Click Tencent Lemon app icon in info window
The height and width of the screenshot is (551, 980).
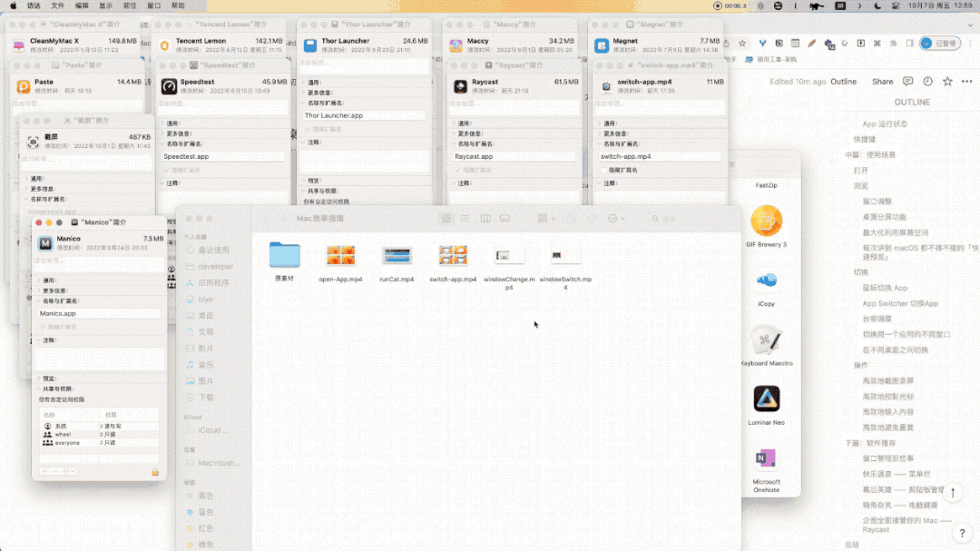pyautogui.click(x=164, y=45)
